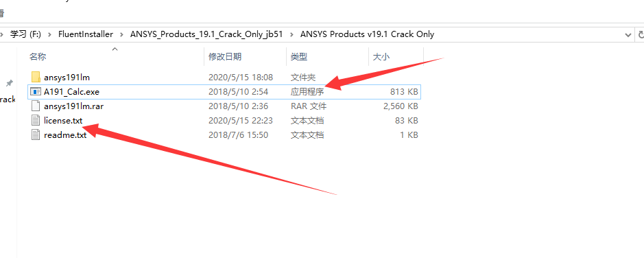Click date 2020/5/15 22:23
This screenshot has height=258, width=644.
coord(241,120)
